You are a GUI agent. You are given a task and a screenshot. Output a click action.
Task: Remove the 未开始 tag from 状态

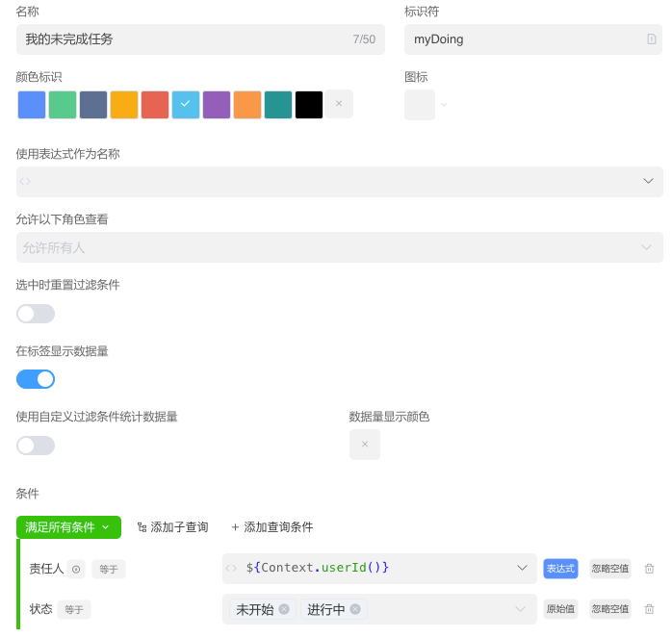(284, 609)
